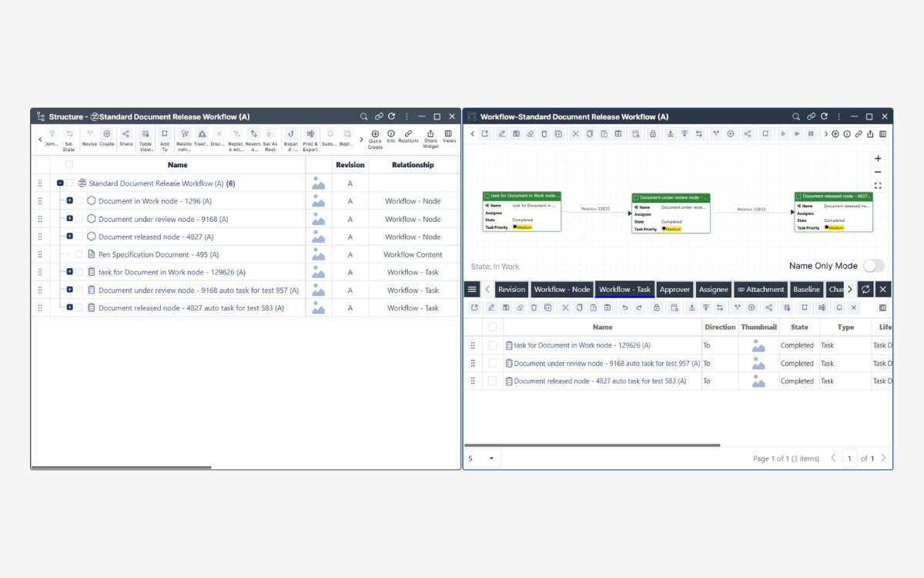Click the page number input field
The height and width of the screenshot is (578, 924).
(x=849, y=459)
